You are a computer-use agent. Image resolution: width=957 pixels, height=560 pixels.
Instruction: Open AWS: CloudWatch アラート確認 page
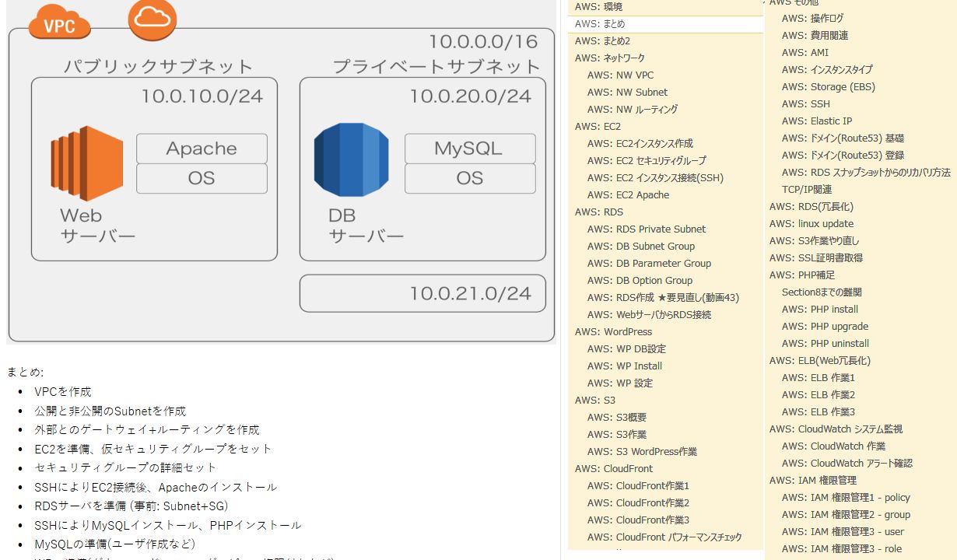tap(847, 464)
